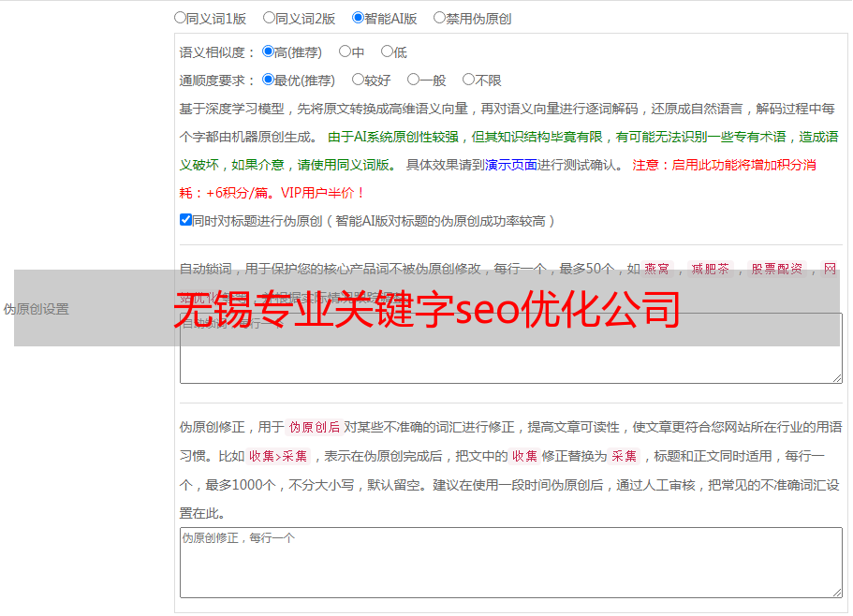Click the 语义相似度 label
Image resolution: width=853 pixels, height=616 pixels.
click(x=217, y=52)
